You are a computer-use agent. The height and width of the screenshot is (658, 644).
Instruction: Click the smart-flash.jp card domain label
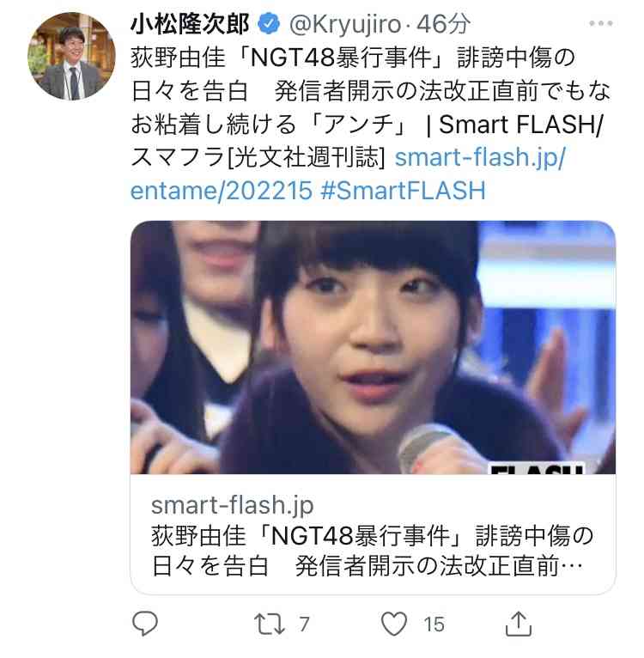(232, 505)
